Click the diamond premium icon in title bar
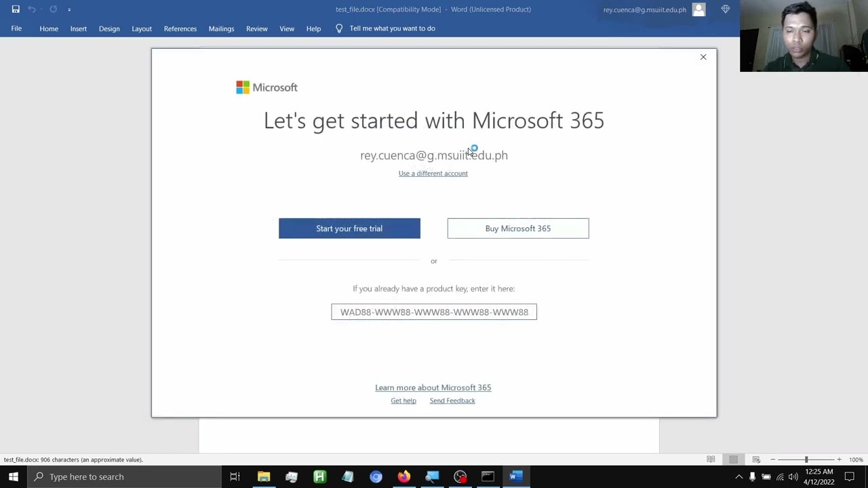868x488 pixels. tap(726, 9)
